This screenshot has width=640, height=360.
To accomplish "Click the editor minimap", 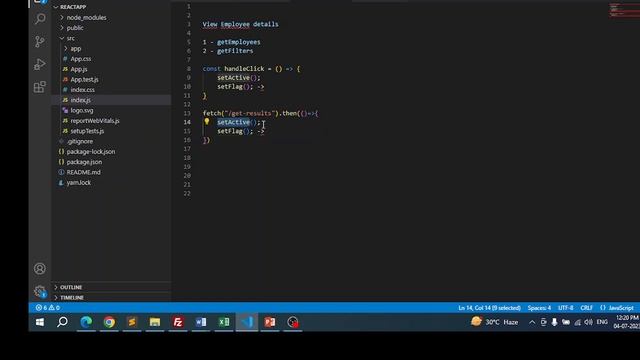I will 624,10.
